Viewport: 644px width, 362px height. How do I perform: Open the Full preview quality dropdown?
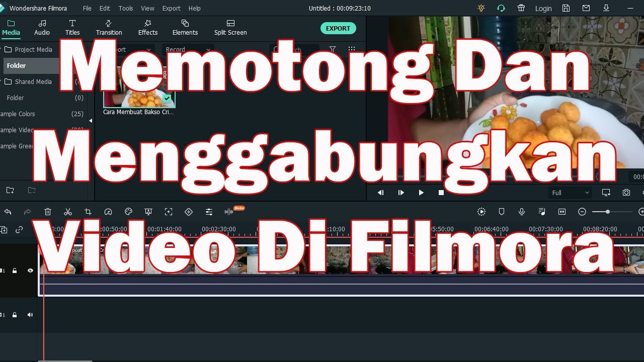(570, 193)
